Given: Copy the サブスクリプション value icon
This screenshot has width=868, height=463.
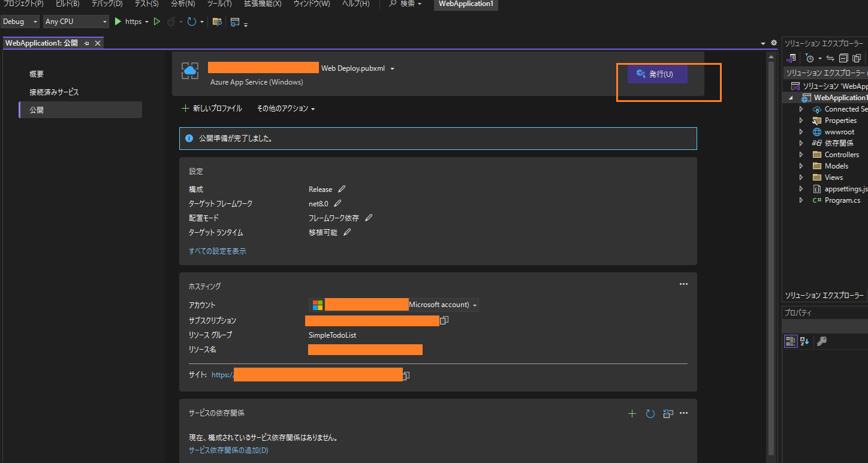Looking at the screenshot, I should (x=444, y=320).
